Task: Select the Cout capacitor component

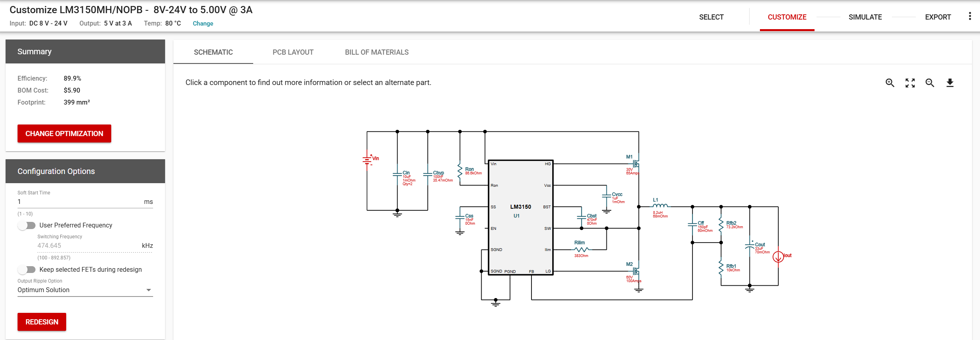Action: [x=750, y=246]
